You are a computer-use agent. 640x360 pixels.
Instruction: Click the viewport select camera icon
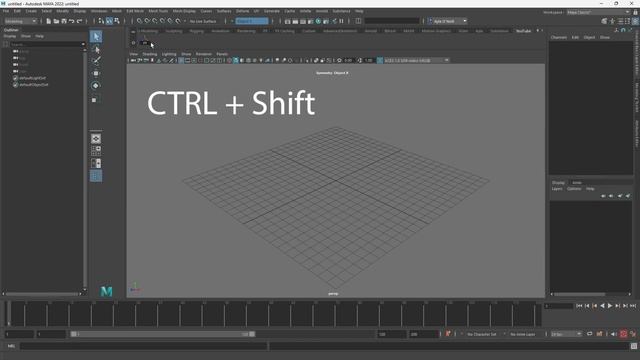(133, 60)
